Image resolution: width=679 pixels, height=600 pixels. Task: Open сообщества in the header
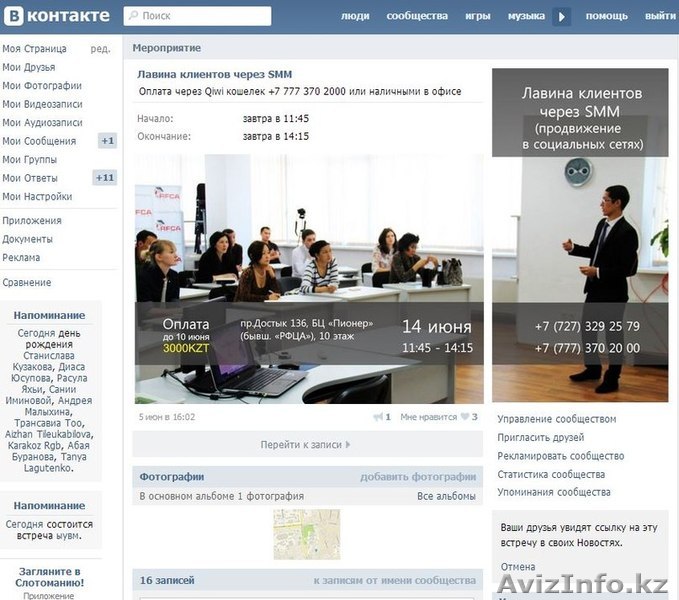(x=417, y=16)
